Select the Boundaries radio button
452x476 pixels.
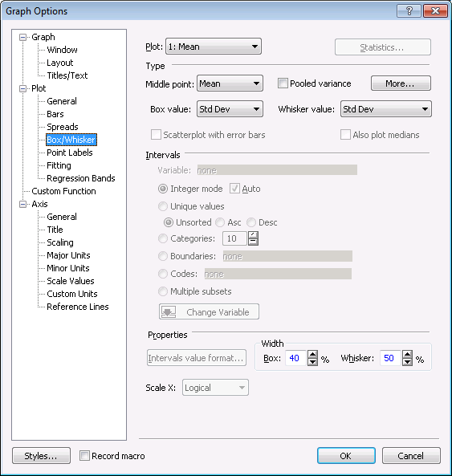163,256
